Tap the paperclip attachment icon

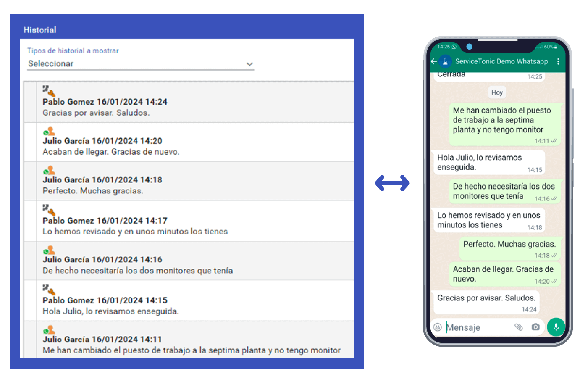pyautogui.click(x=519, y=327)
